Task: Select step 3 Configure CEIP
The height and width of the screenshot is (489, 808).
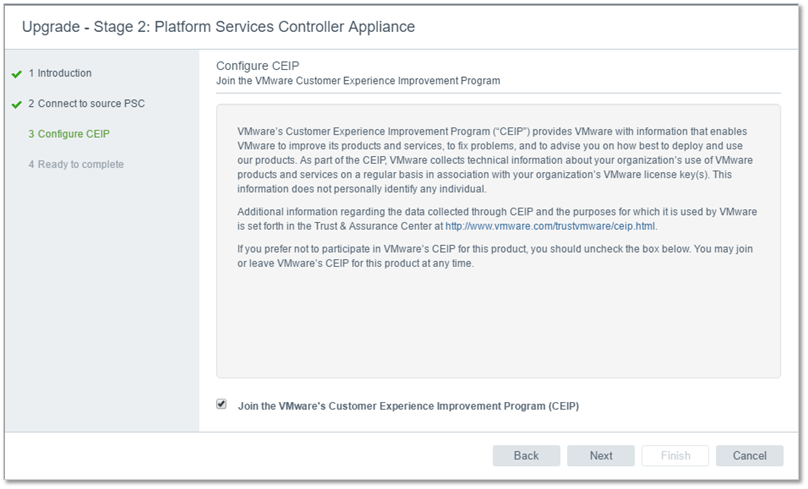Action: tap(69, 134)
